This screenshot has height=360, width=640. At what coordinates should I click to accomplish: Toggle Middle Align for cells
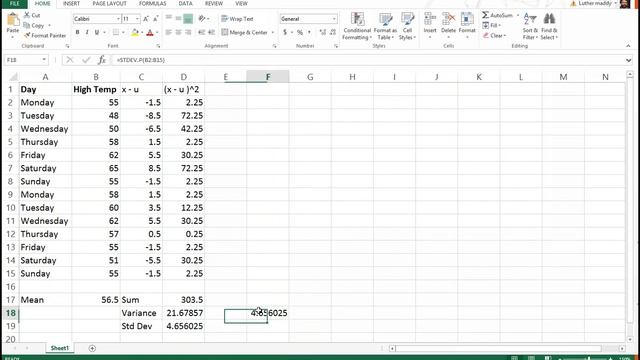178,19
